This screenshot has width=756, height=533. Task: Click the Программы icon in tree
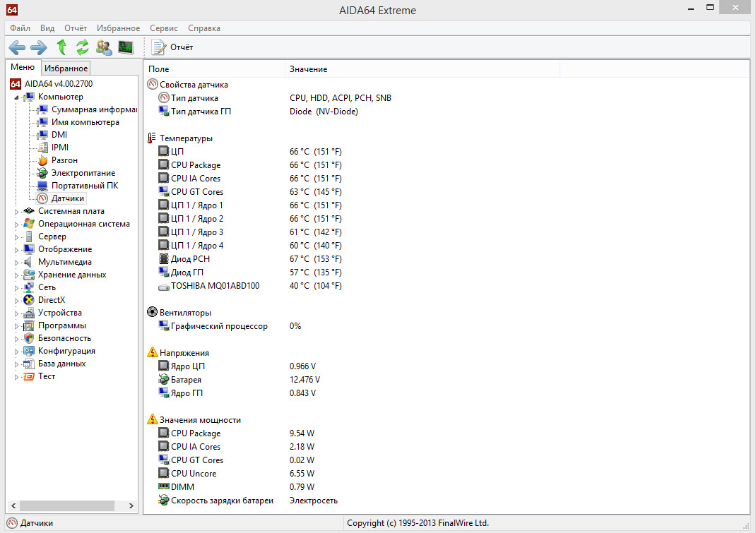pyautogui.click(x=29, y=325)
